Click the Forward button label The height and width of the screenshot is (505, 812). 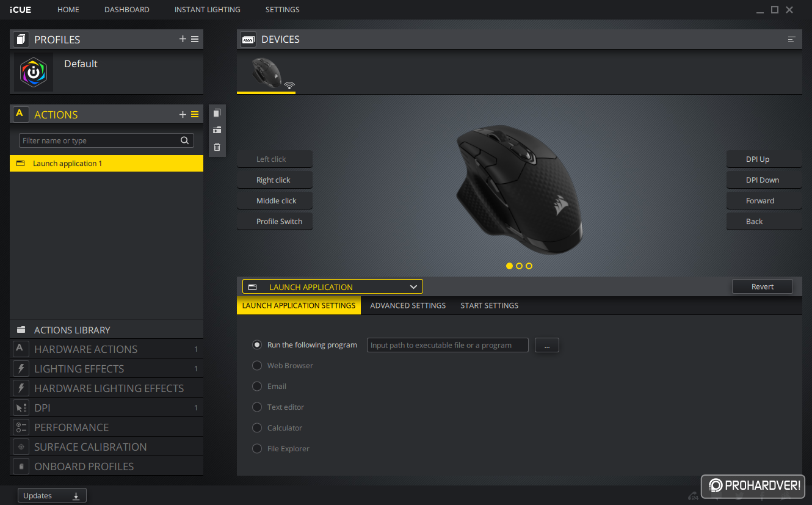point(764,201)
